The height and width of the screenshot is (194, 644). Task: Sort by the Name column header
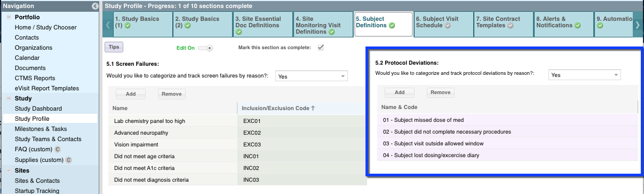click(x=173, y=108)
